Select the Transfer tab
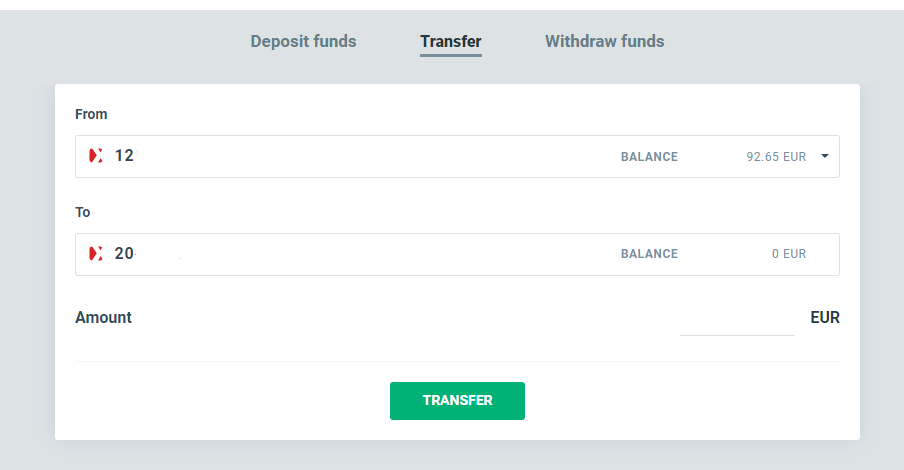The image size is (904, 470). (450, 42)
